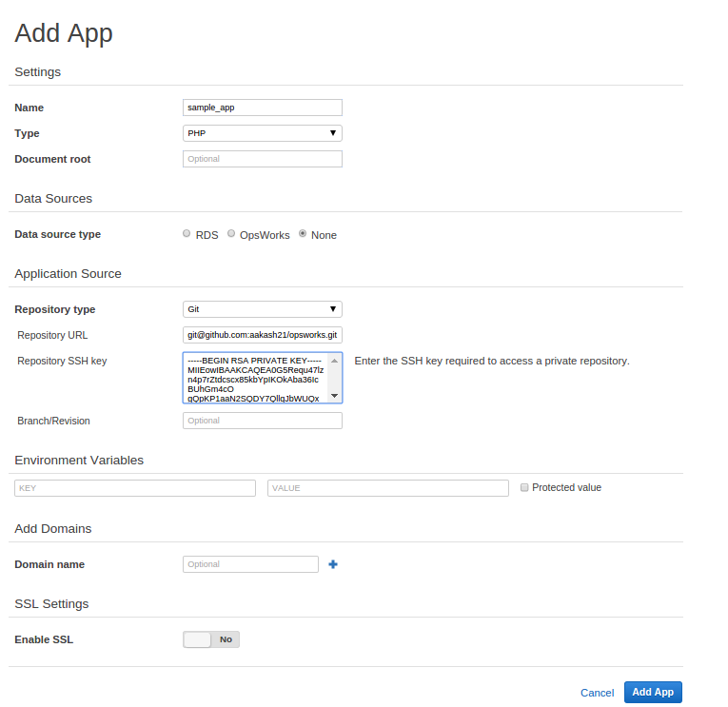Click the Cancel link
This screenshot has height=707, width=728.
597,693
